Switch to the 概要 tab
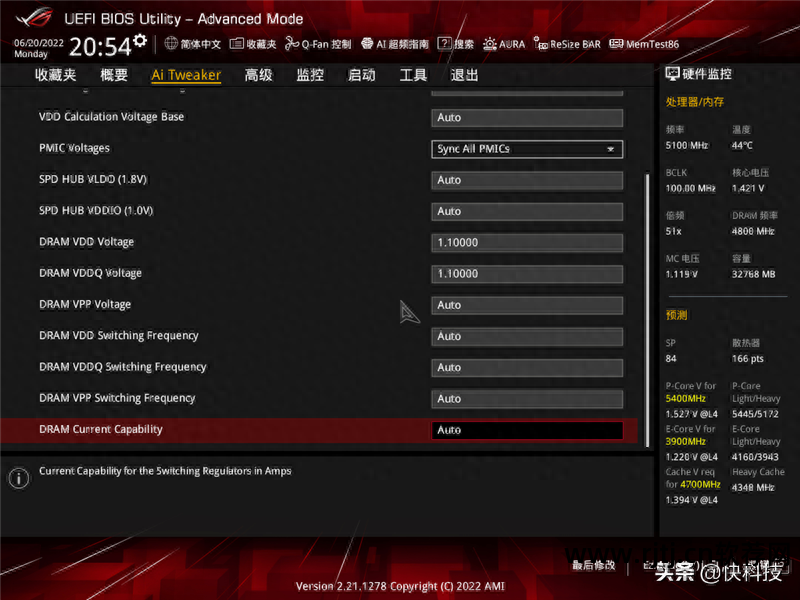This screenshot has height=600, width=800. [x=114, y=75]
